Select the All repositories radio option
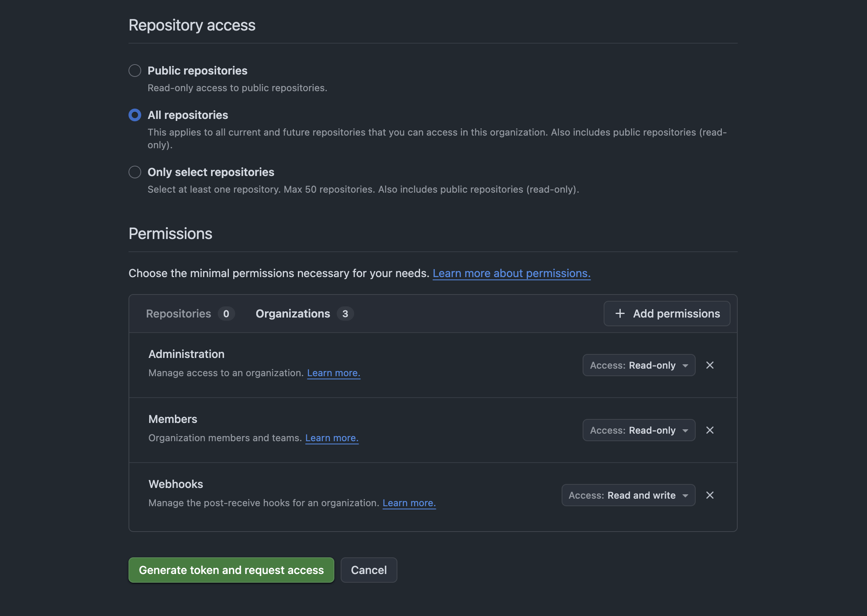Image resolution: width=867 pixels, height=616 pixels. coord(135,115)
